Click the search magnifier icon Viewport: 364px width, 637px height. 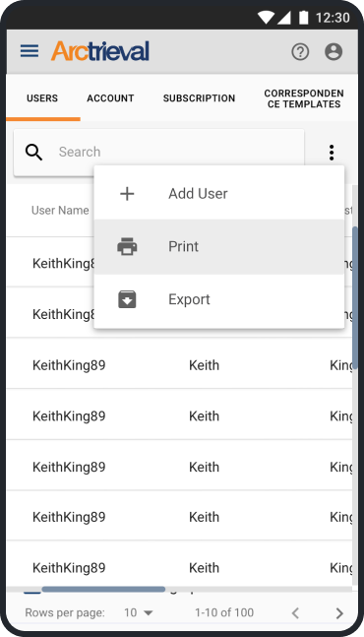(x=33, y=153)
